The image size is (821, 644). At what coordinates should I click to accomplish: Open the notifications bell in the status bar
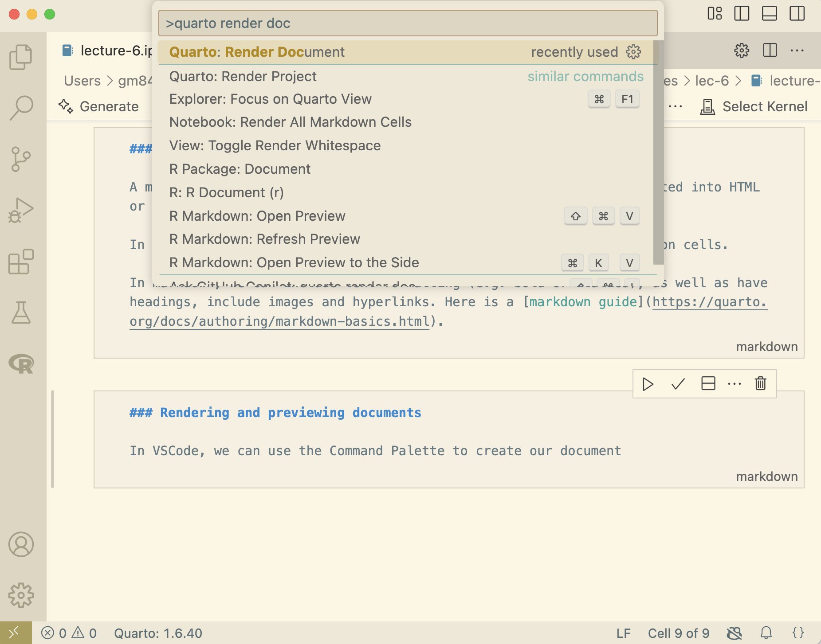coord(766,633)
